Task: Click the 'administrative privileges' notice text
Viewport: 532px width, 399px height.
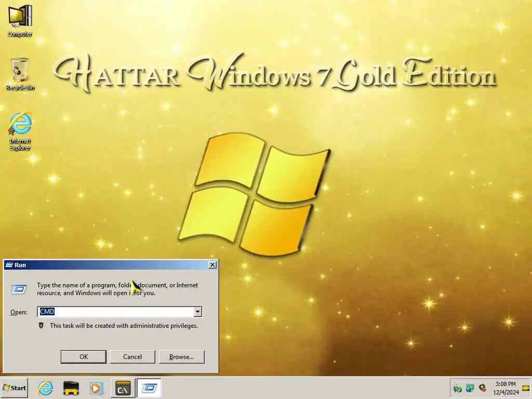Action: pos(124,326)
